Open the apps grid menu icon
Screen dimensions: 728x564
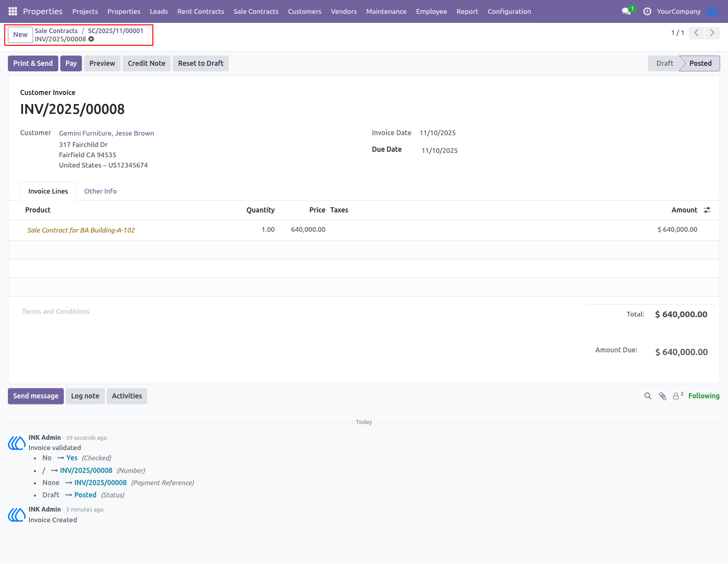pyautogui.click(x=13, y=11)
